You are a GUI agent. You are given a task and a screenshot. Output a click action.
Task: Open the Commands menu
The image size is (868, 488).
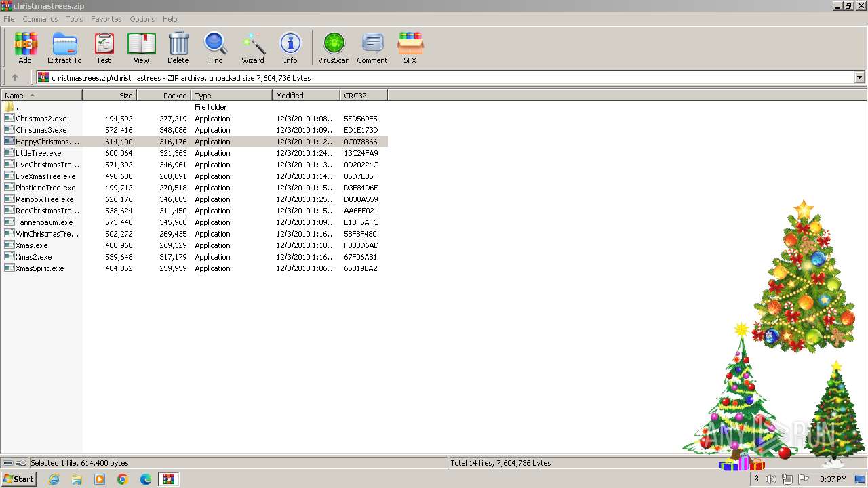(40, 19)
